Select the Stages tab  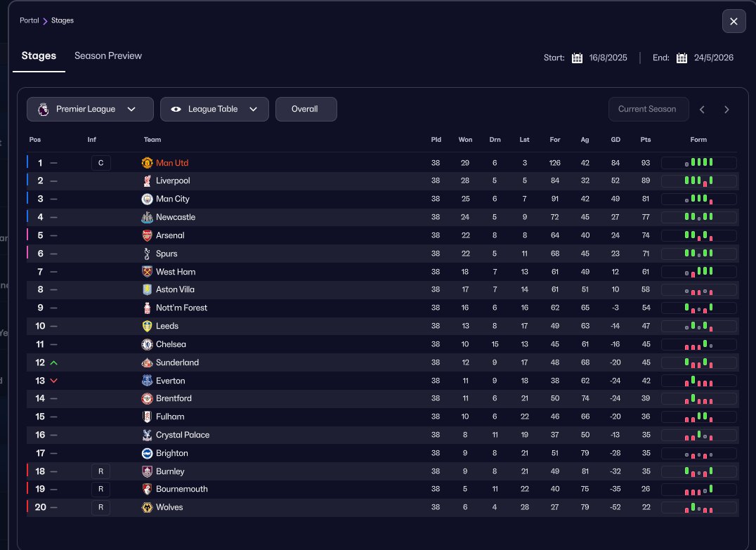point(39,56)
